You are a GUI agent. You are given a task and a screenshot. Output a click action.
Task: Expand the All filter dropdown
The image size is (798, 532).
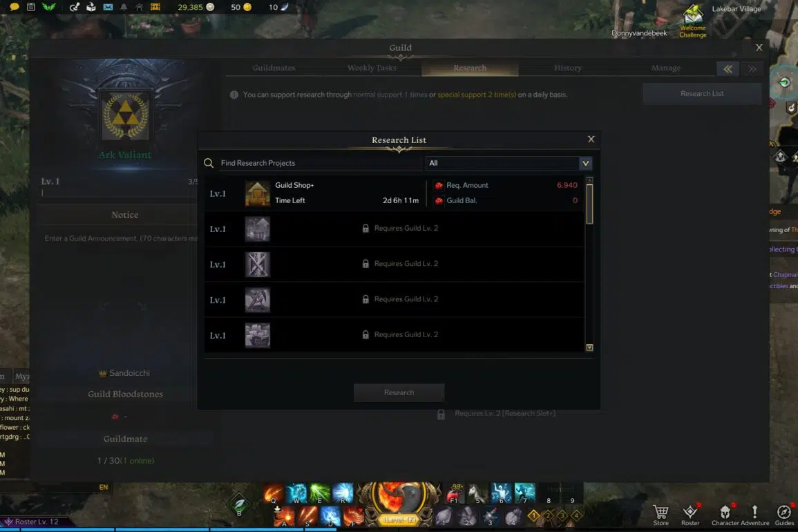tap(585, 163)
